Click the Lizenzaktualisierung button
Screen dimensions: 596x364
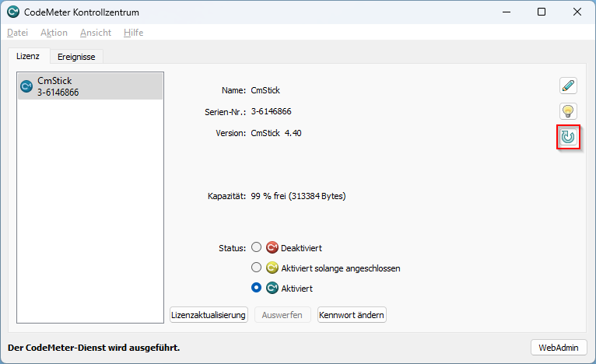209,315
